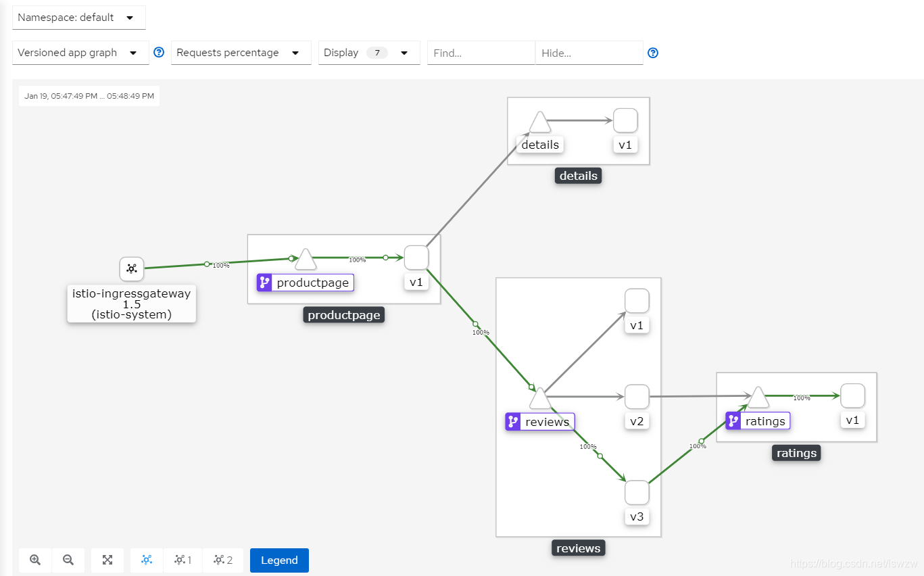Select the ratings service triangle node

758,398
